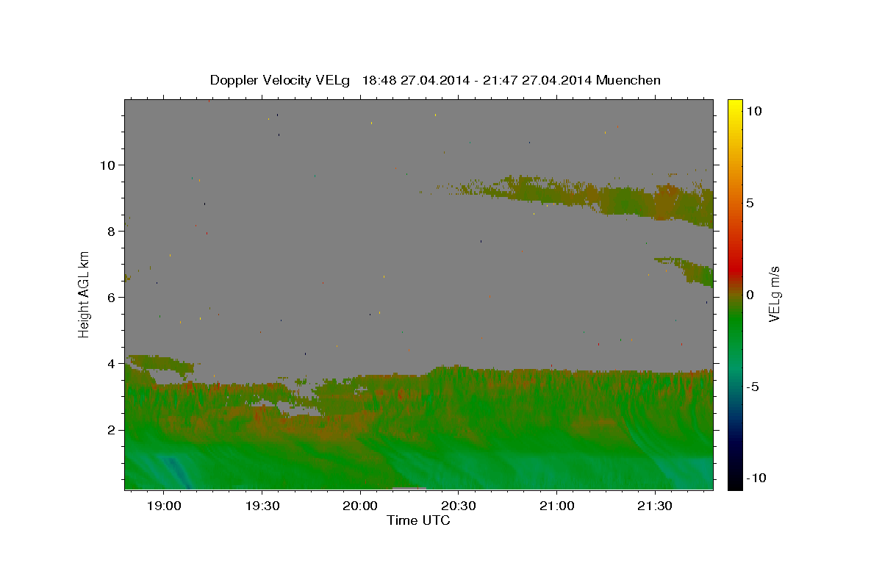The width and height of the screenshot is (882, 588).
Task: Click the 'Height AGL km' axis label
Action: (x=85, y=294)
